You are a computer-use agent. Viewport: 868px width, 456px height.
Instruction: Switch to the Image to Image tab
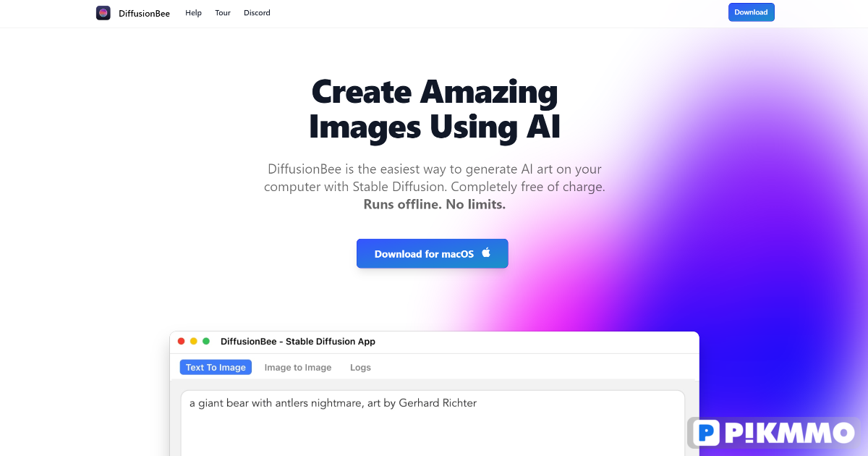pyautogui.click(x=298, y=368)
